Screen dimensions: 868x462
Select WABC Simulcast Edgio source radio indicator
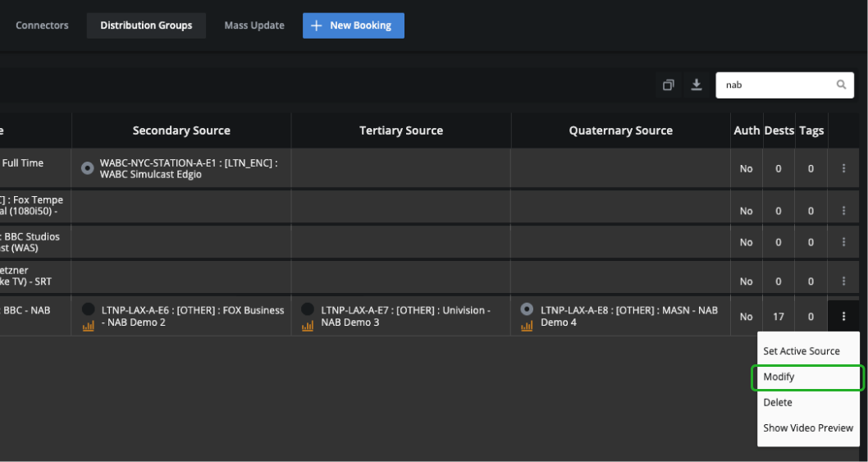[88, 168]
